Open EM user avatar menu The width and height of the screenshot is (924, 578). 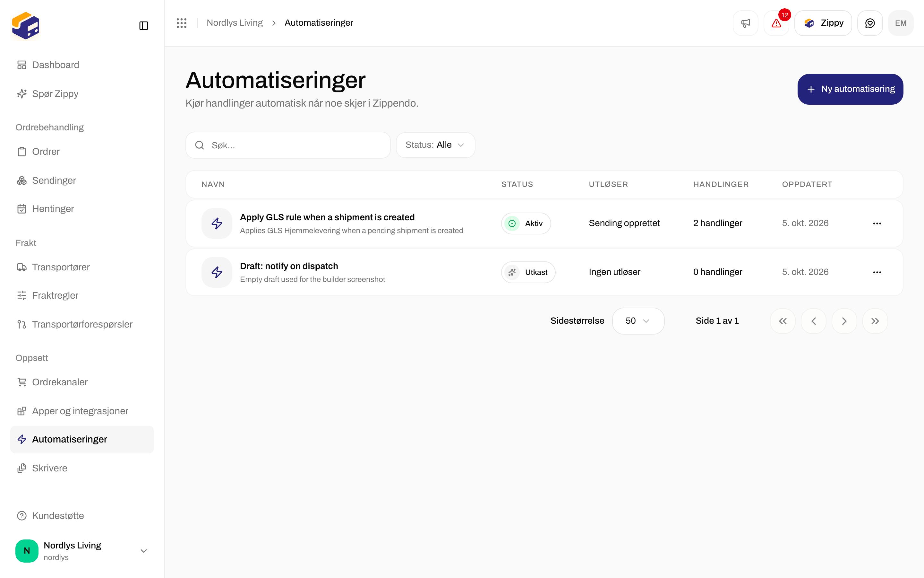pos(901,23)
